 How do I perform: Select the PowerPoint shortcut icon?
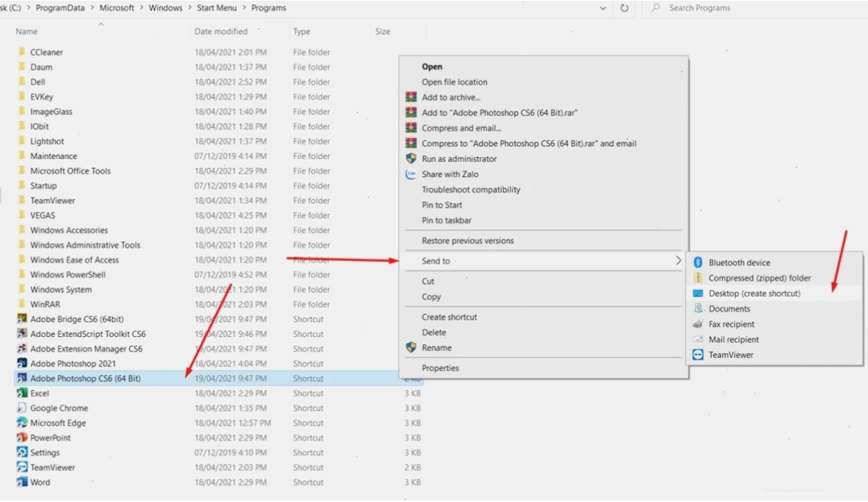pyautogui.click(x=22, y=438)
